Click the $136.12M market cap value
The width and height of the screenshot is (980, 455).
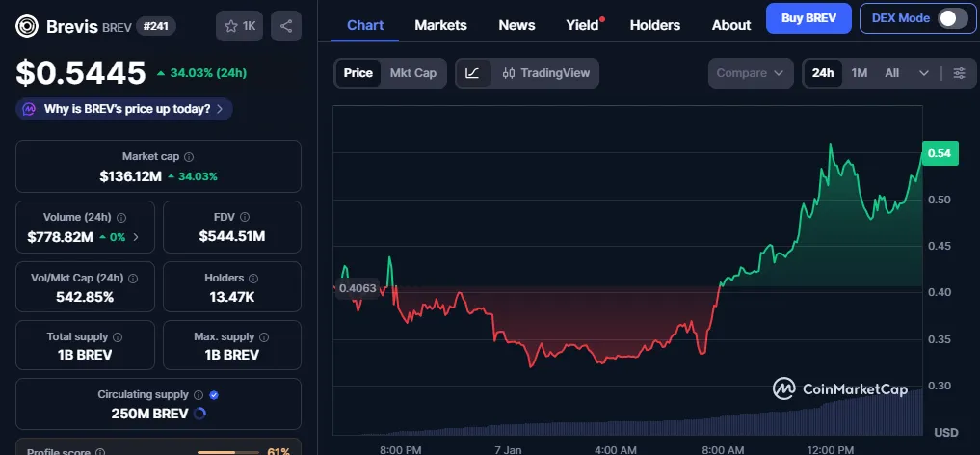(x=131, y=176)
